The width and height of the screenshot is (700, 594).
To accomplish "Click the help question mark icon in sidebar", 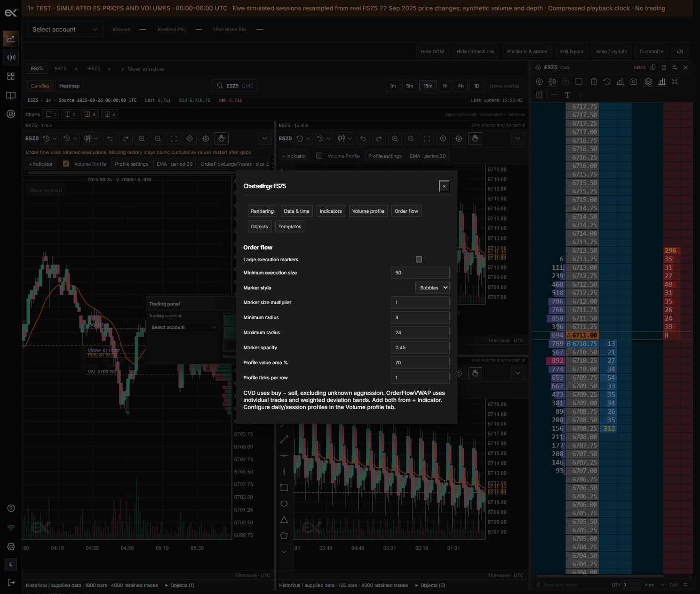I will pos(11,508).
